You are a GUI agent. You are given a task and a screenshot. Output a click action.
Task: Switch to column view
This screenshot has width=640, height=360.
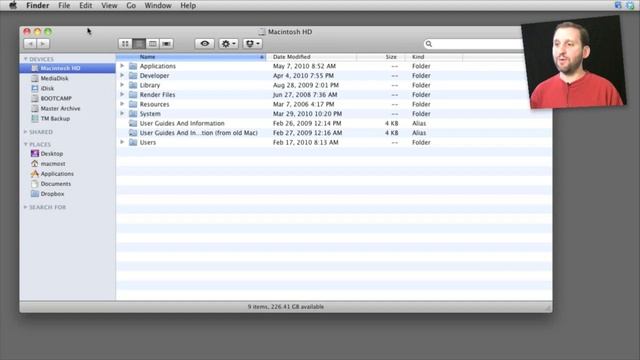pos(153,44)
